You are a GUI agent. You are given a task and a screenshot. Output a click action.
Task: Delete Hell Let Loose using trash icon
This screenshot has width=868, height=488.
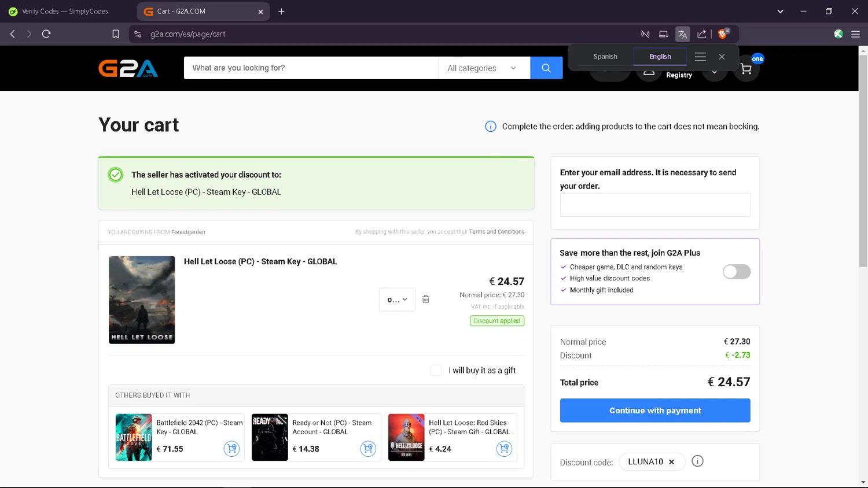coord(425,300)
